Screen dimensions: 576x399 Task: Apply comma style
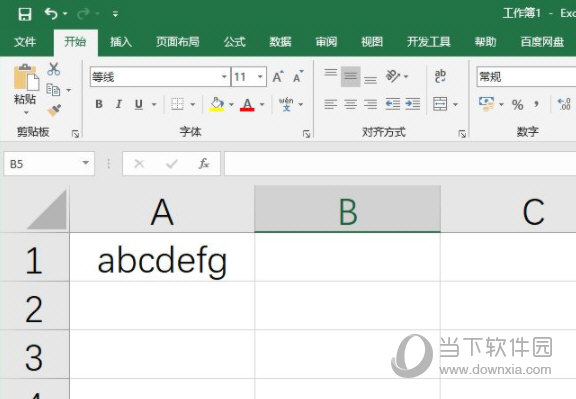click(x=537, y=104)
